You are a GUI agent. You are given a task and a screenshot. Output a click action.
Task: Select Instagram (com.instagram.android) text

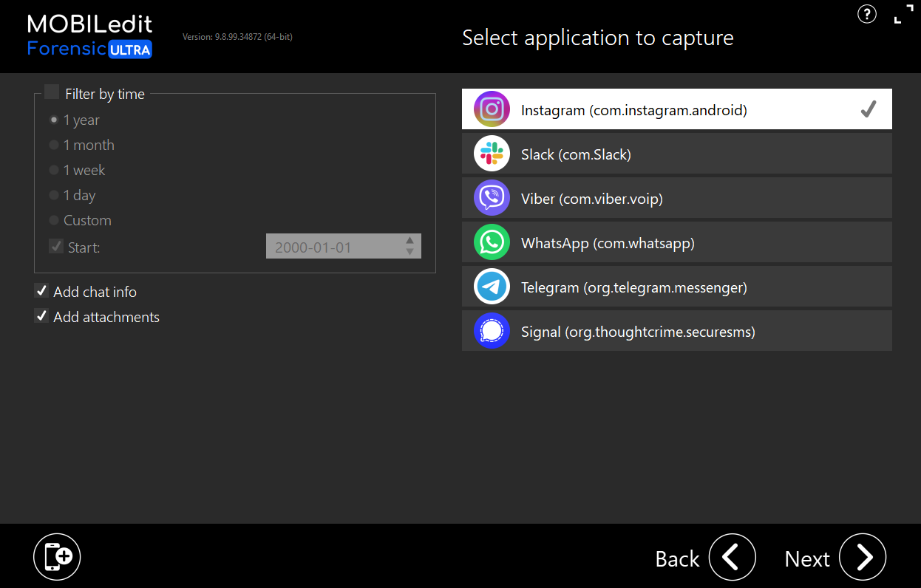pos(634,110)
